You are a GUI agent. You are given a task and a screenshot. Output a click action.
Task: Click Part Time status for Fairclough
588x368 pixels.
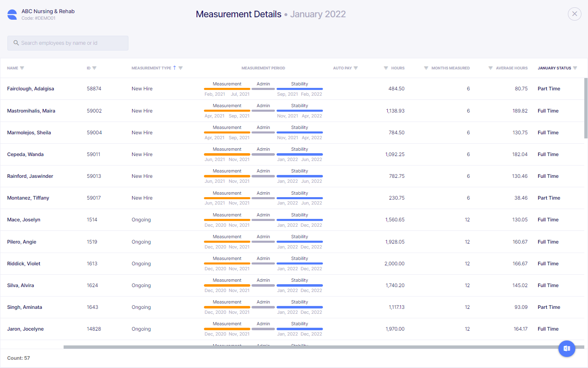point(549,89)
